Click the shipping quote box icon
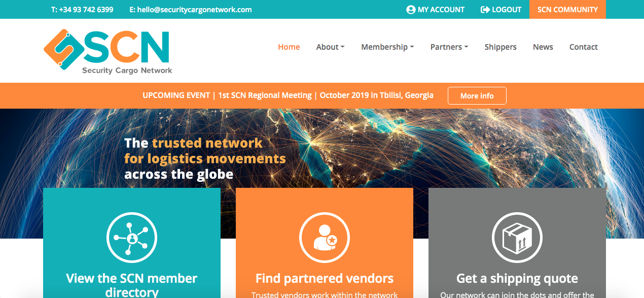The width and height of the screenshot is (644, 298). click(517, 238)
